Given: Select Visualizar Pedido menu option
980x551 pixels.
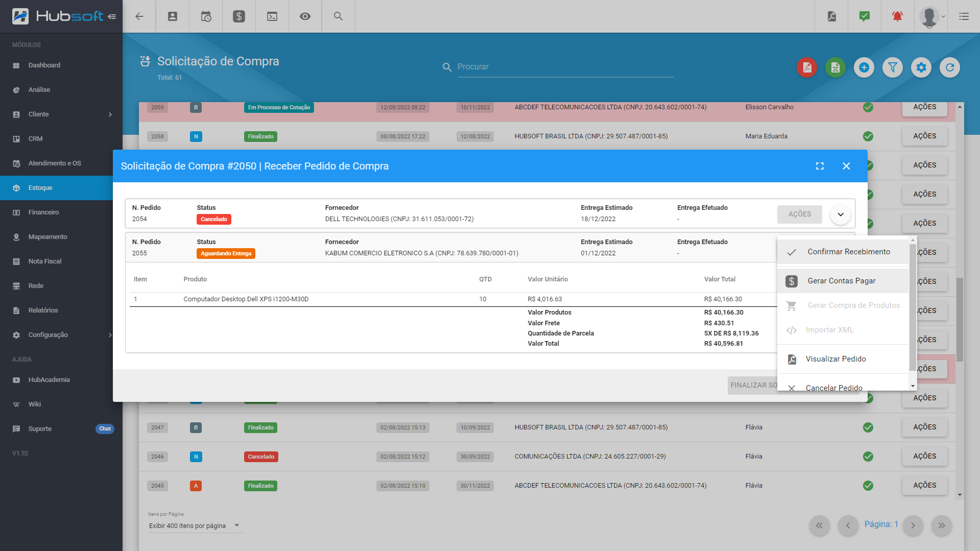Looking at the screenshot, I should coord(843,359).
